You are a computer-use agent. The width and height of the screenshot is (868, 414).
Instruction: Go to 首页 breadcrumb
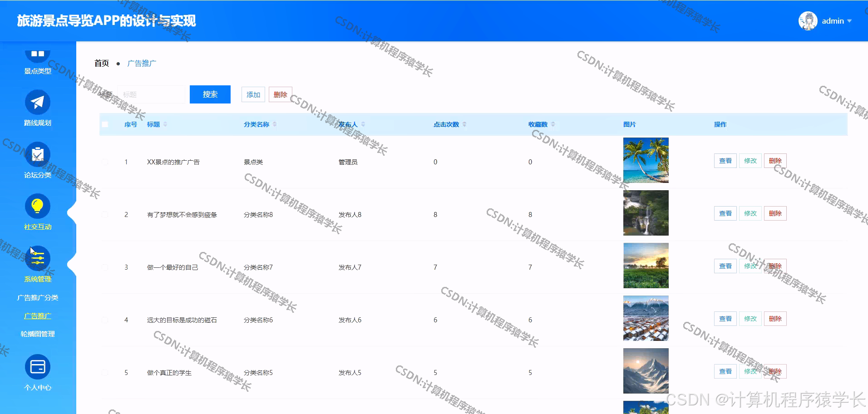pyautogui.click(x=102, y=63)
